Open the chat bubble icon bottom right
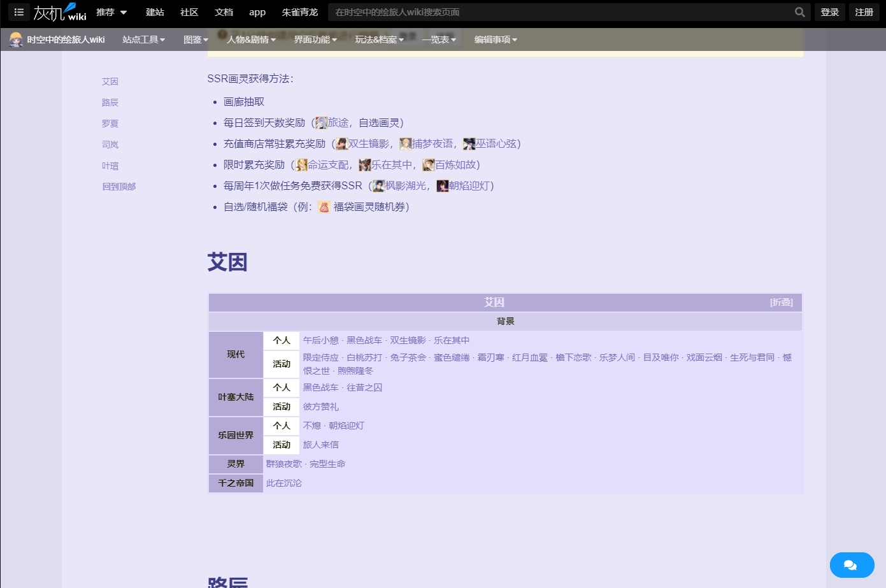 click(x=851, y=564)
